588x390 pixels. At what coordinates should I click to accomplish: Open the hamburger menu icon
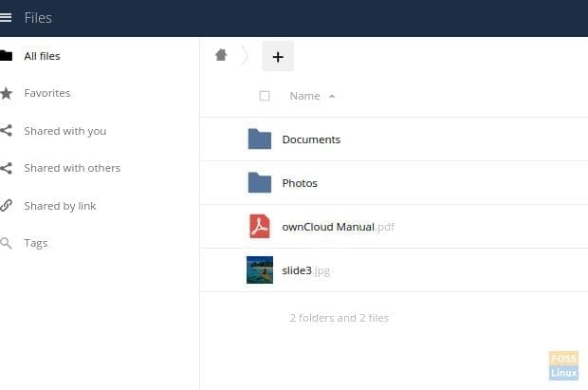click(6, 17)
